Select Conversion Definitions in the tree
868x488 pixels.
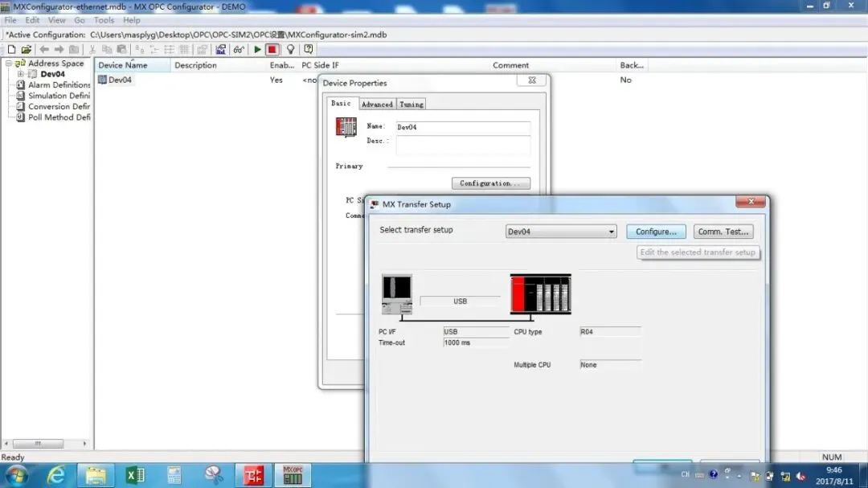click(x=59, y=106)
